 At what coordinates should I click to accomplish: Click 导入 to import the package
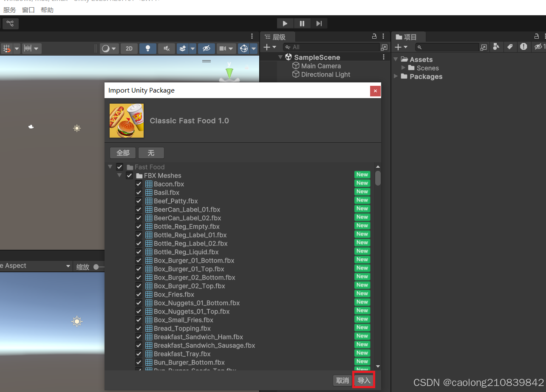[x=364, y=381]
